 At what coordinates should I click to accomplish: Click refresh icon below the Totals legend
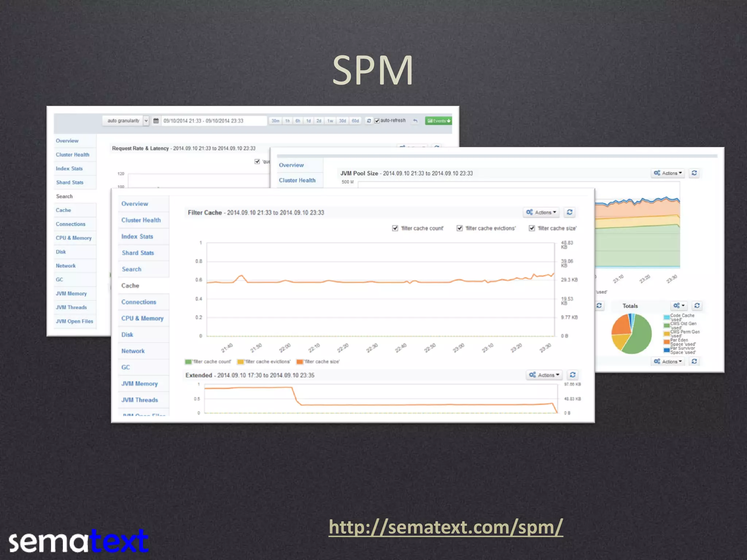[694, 361]
